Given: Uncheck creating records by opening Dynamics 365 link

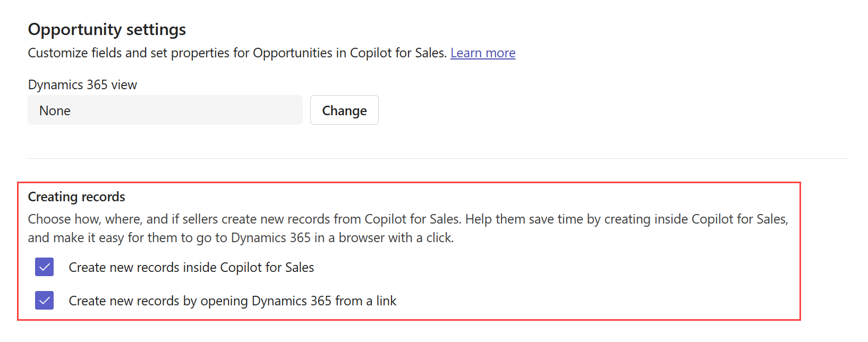Looking at the screenshot, I should [44, 300].
